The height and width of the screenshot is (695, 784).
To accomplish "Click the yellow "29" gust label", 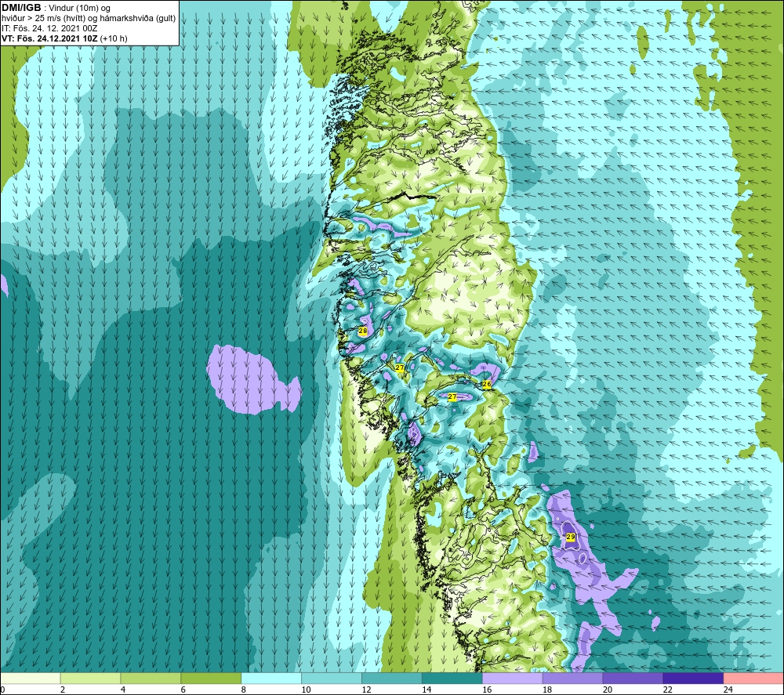I will pos(571,537).
